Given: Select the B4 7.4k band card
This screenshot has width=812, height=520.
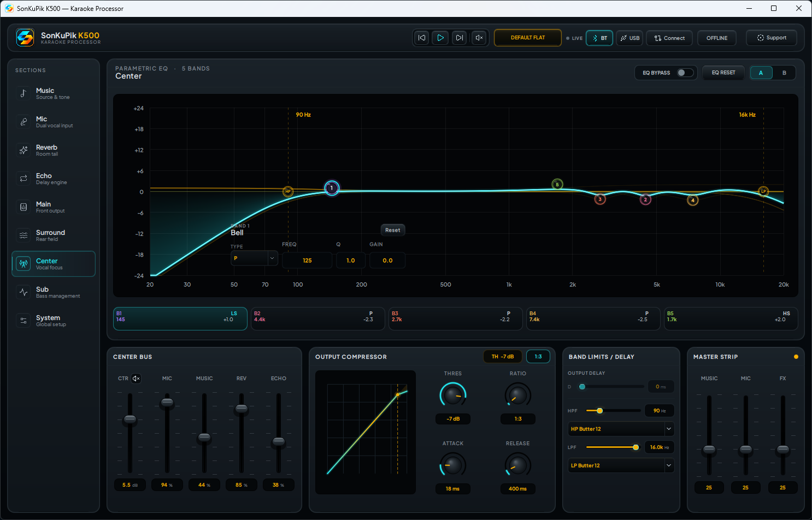Looking at the screenshot, I should click(x=593, y=319).
